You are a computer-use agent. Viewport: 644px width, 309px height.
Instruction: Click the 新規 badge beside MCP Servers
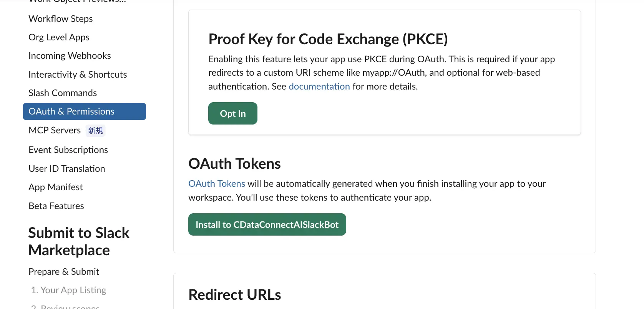point(95,131)
